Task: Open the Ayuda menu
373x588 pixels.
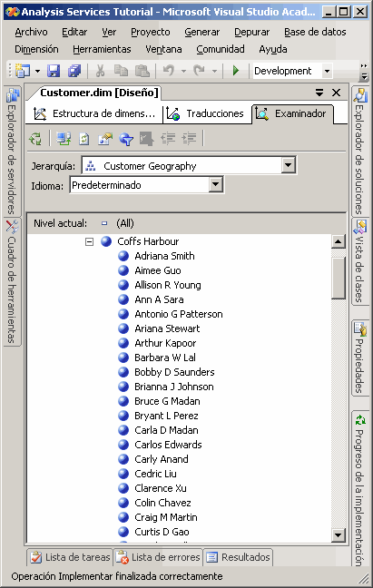Action: click(273, 49)
